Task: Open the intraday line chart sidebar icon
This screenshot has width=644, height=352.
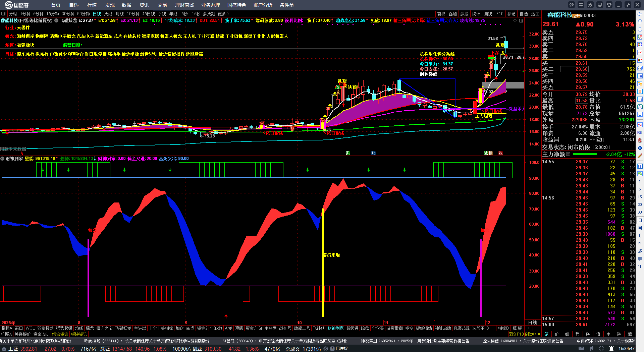Action: click(640, 53)
